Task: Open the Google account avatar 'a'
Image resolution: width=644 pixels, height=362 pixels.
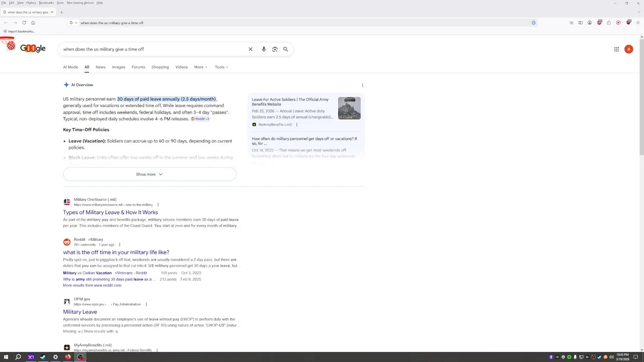Action: [x=628, y=49]
